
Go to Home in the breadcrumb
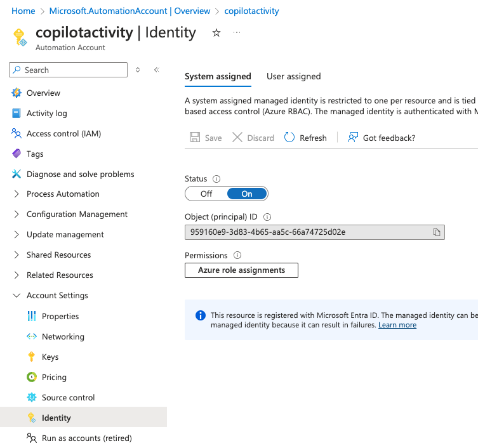coord(23,11)
